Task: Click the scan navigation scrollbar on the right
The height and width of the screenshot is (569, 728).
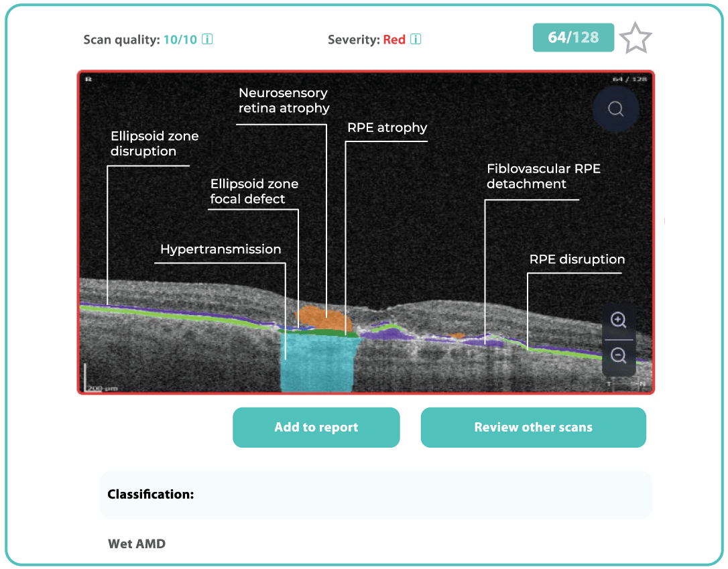Action: point(664,221)
